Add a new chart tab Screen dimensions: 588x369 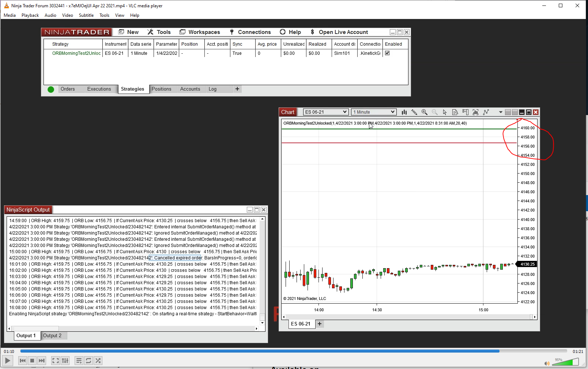click(x=320, y=324)
